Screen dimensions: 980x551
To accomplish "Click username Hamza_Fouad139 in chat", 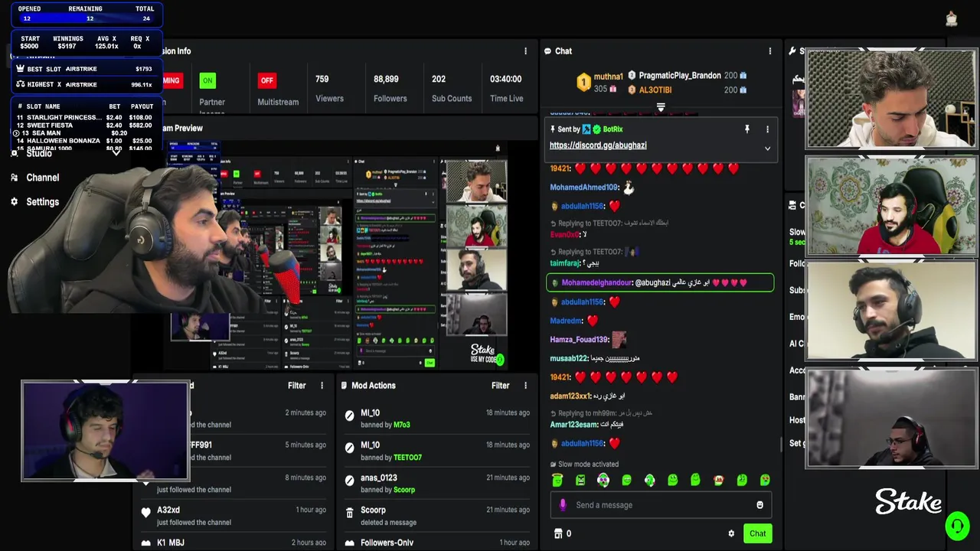I will pos(579,340).
